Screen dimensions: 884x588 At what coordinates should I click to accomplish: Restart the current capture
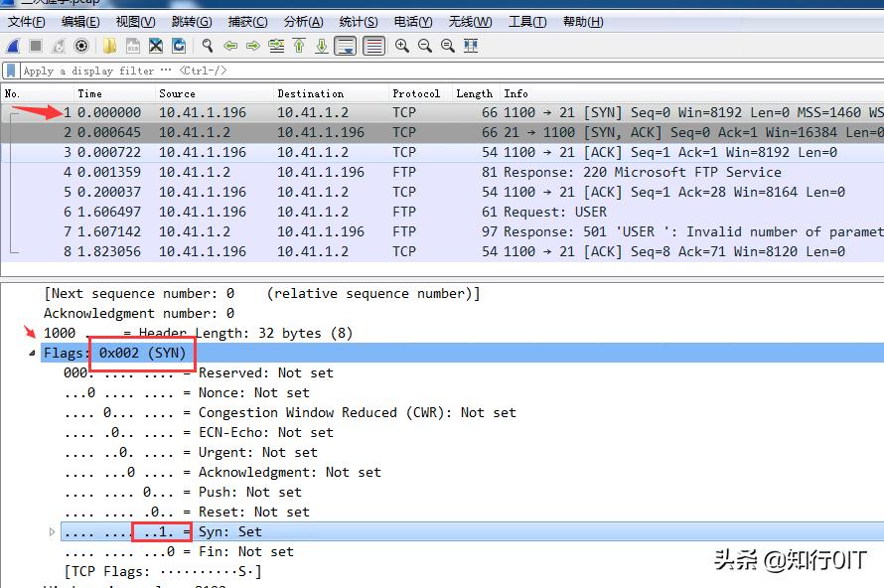[x=57, y=45]
